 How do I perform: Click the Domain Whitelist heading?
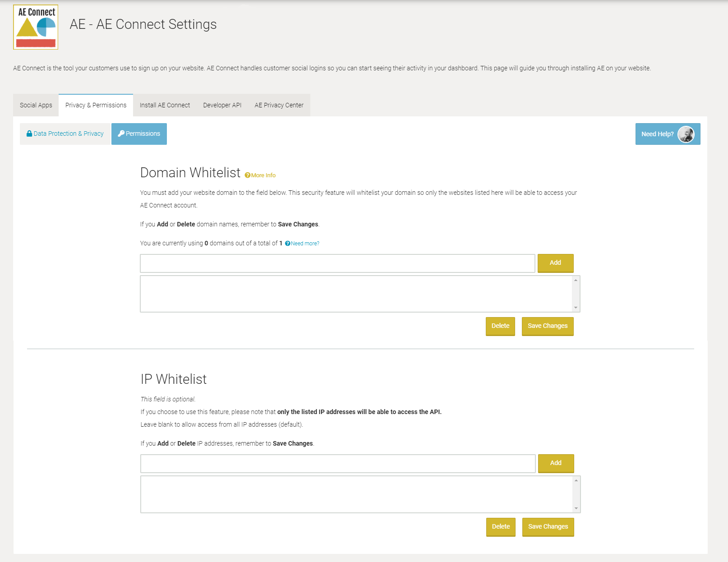(190, 173)
